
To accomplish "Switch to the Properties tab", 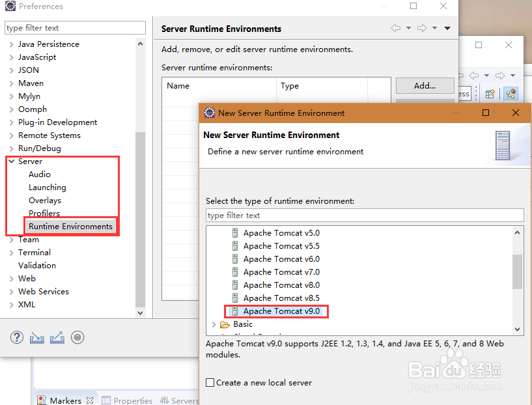I will click(133, 400).
